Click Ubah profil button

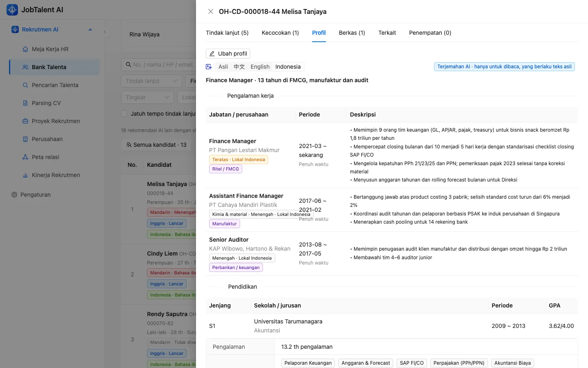[228, 54]
